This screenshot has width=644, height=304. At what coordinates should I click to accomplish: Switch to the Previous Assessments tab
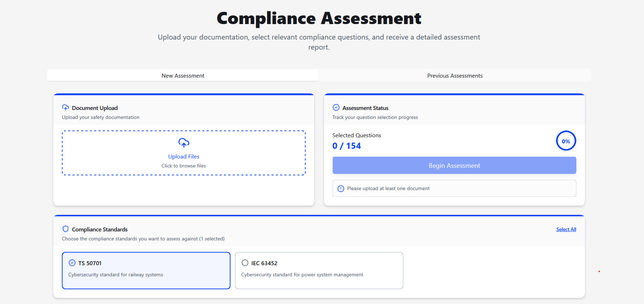pyautogui.click(x=455, y=75)
